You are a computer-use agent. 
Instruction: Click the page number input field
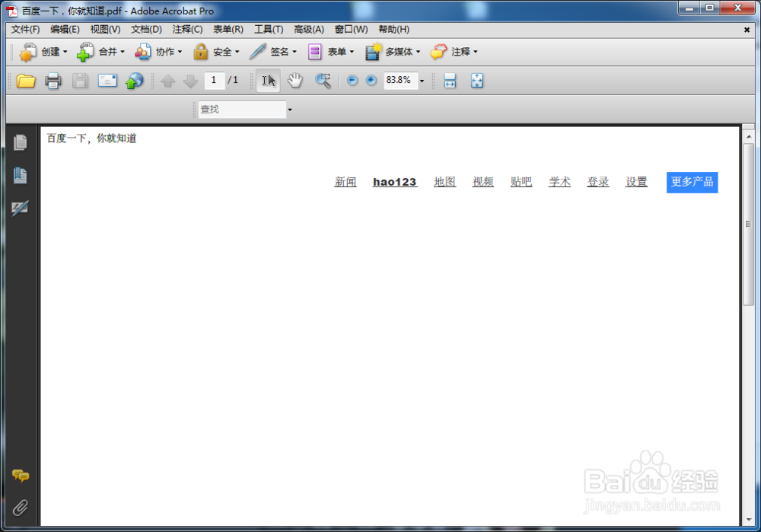coord(214,81)
